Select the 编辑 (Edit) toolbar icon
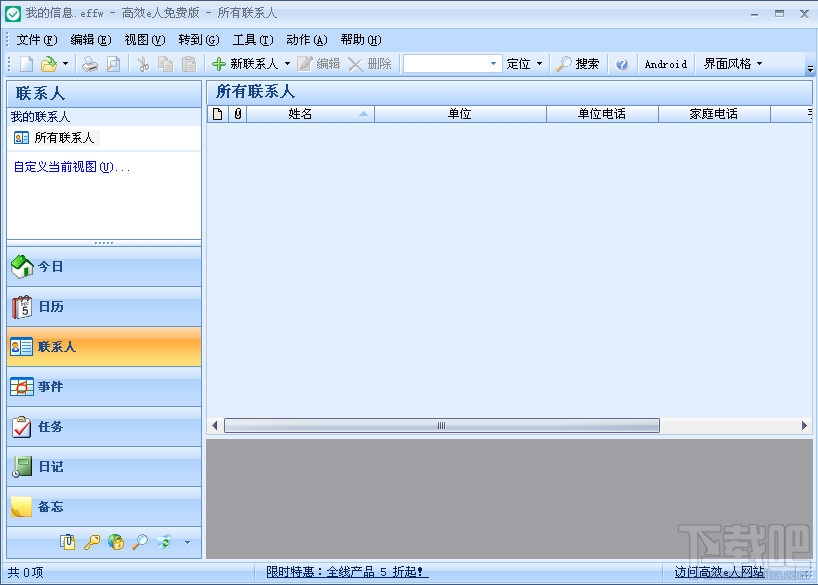Viewport: 818px width, 585px height. pyautogui.click(x=318, y=63)
